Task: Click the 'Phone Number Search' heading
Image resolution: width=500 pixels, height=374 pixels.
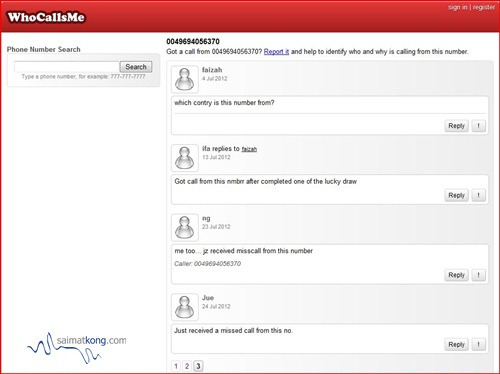Action: tap(44, 49)
